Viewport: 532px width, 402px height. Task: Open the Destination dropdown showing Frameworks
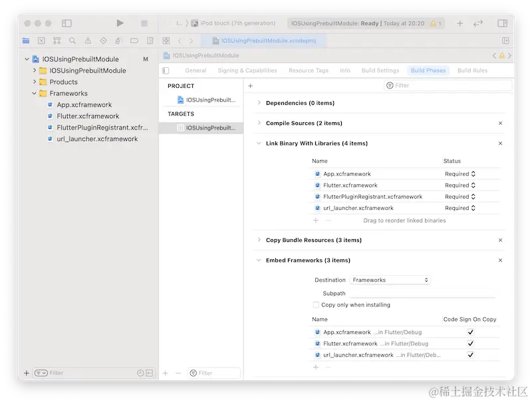[x=390, y=280]
